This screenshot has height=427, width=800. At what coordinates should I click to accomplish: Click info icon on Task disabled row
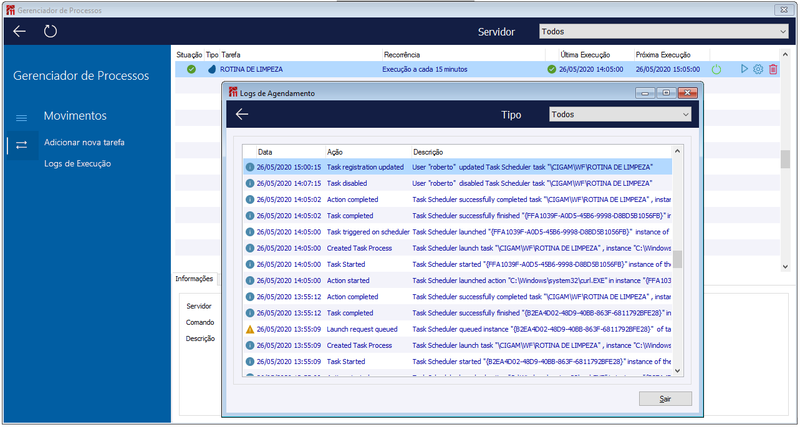point(250,183)
